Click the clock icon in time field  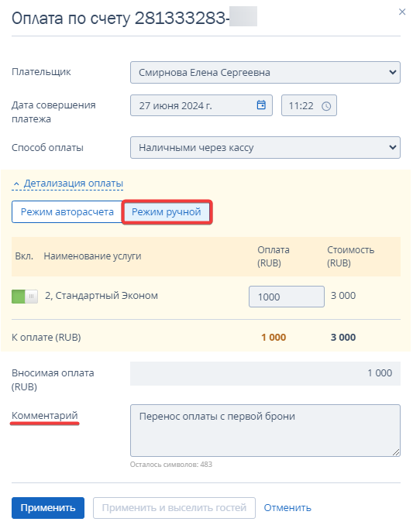point(326,106)
